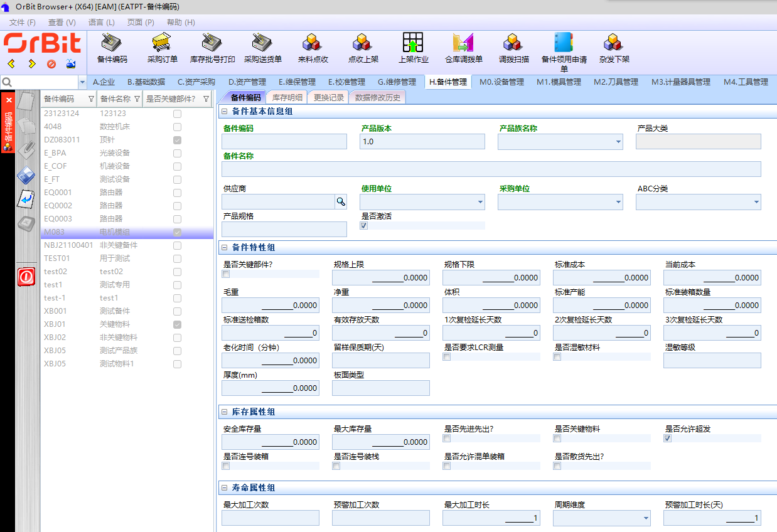Click 供应商 lookup magnifier button
The image size is (777, 532).
pyautogui.click(x=341, y=201)
